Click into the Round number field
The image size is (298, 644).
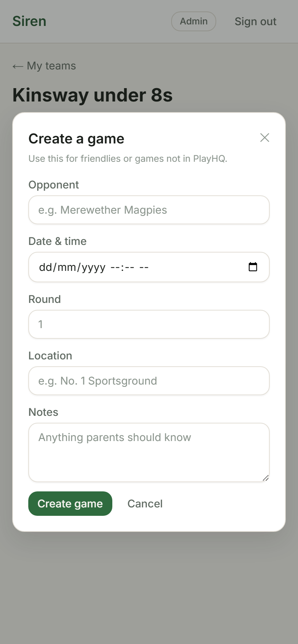[149, 324]
